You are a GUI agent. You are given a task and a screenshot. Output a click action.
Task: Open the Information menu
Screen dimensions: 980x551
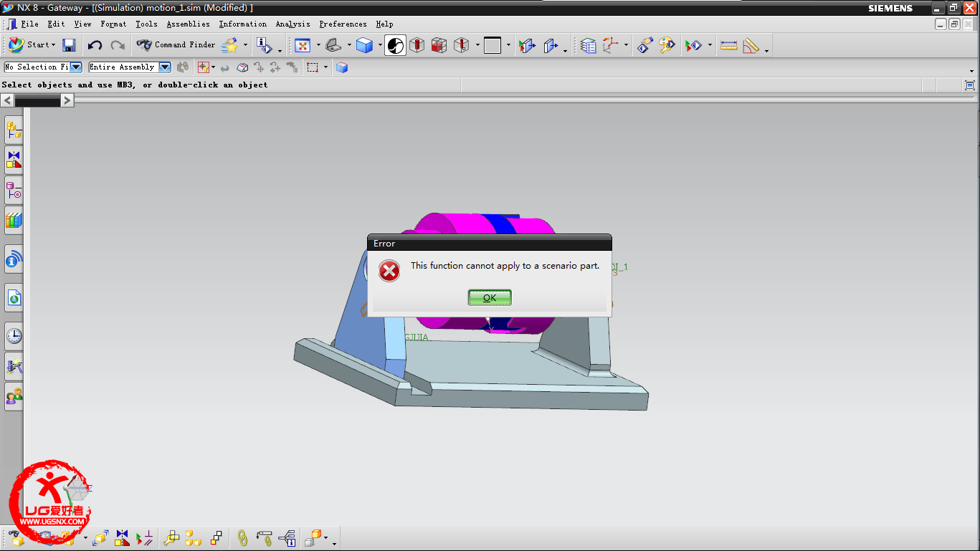click(x=242, y=24)
